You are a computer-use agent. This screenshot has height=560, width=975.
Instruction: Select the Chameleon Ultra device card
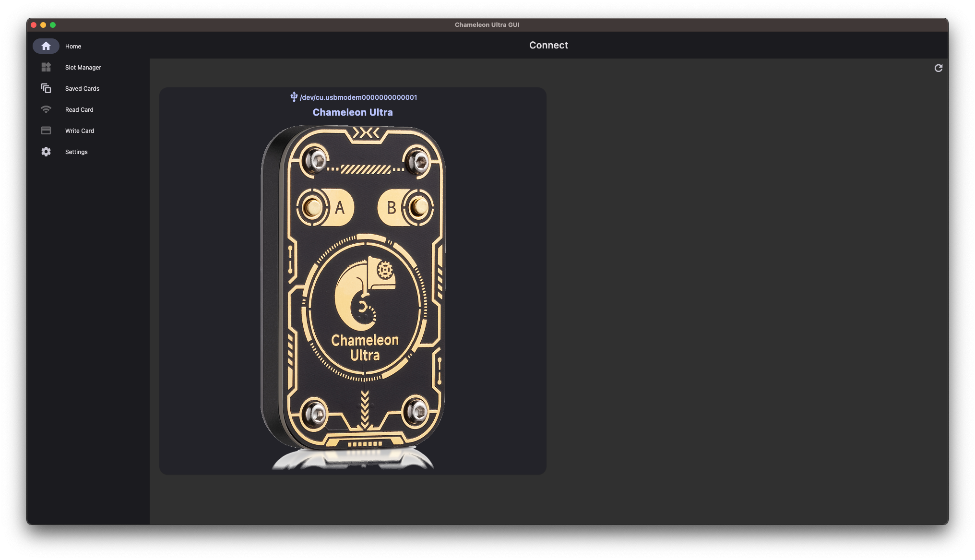pos(353,281)
